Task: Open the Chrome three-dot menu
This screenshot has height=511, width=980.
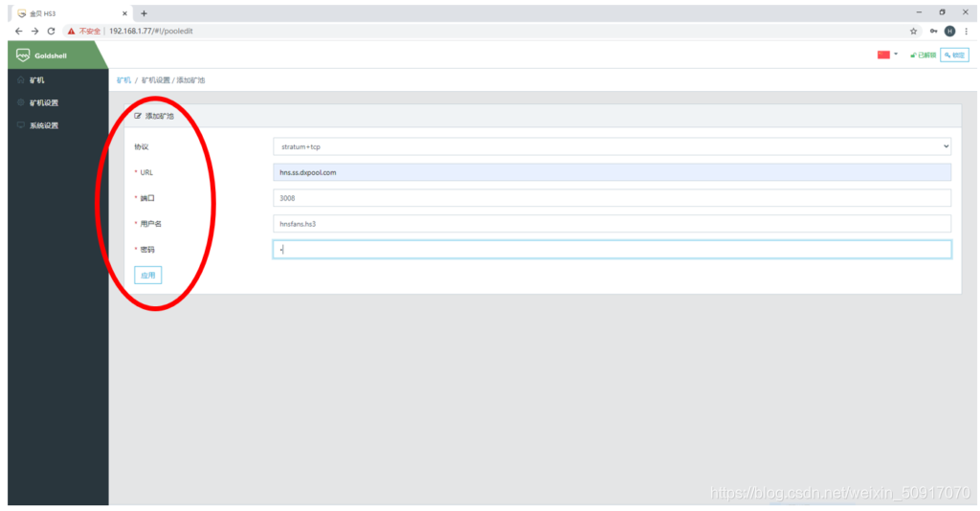Action: point(967,31)
